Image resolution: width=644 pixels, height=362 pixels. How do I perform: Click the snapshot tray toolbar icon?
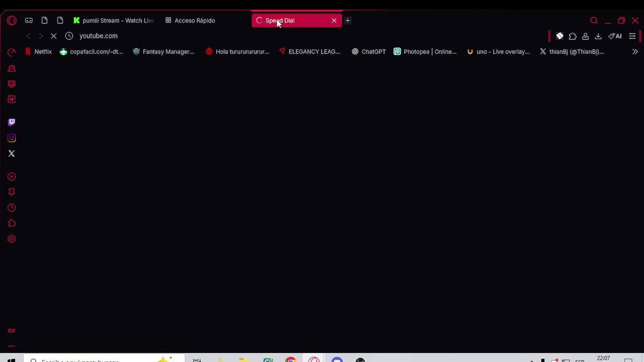(x=586, y=36)
